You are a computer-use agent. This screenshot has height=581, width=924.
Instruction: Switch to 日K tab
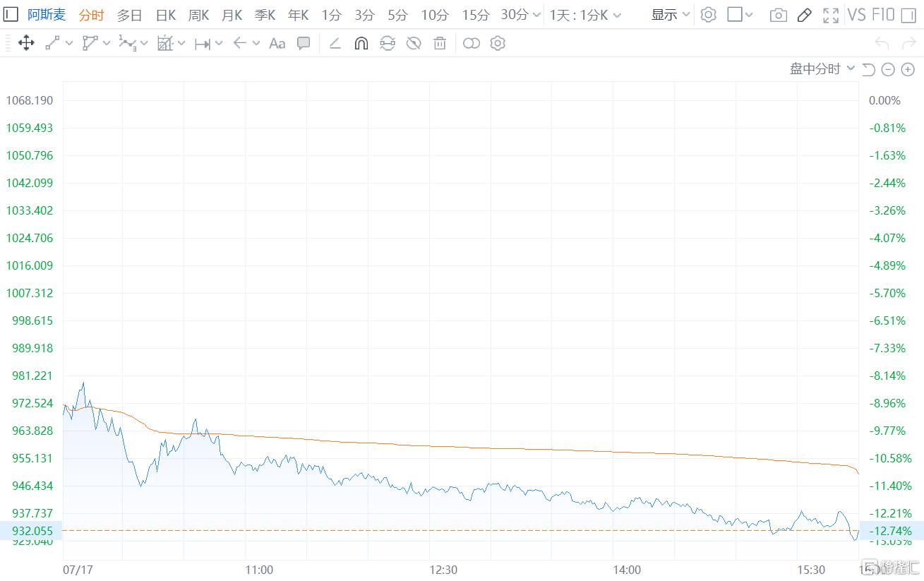tap(165, 15)
